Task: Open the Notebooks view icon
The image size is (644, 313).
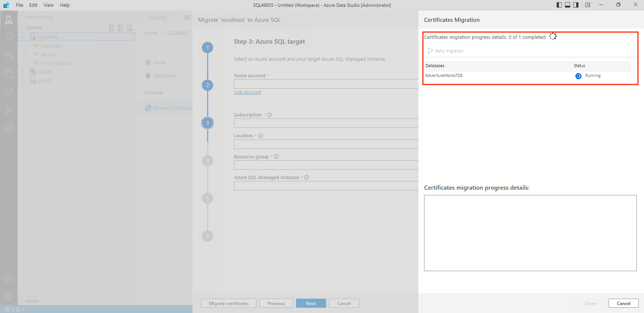Action: tap(9, 56)
